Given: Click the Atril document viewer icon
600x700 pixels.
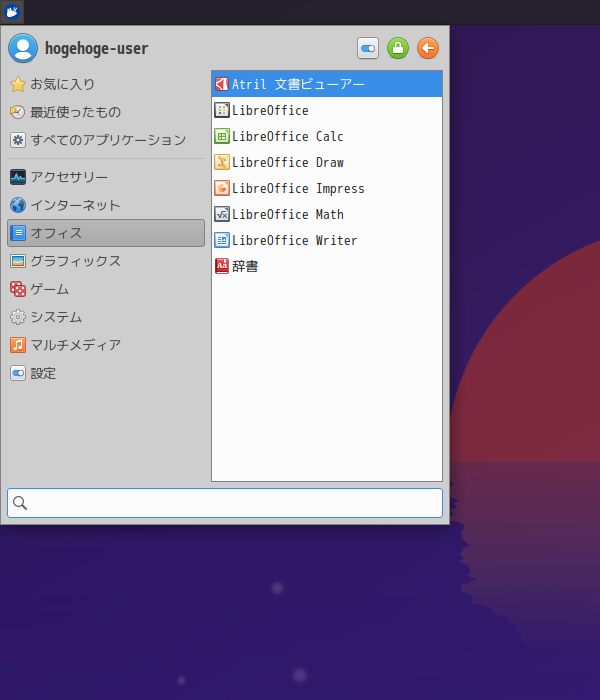Looking at the screenshot, I should pyautogui.click(x=222, y=84).
